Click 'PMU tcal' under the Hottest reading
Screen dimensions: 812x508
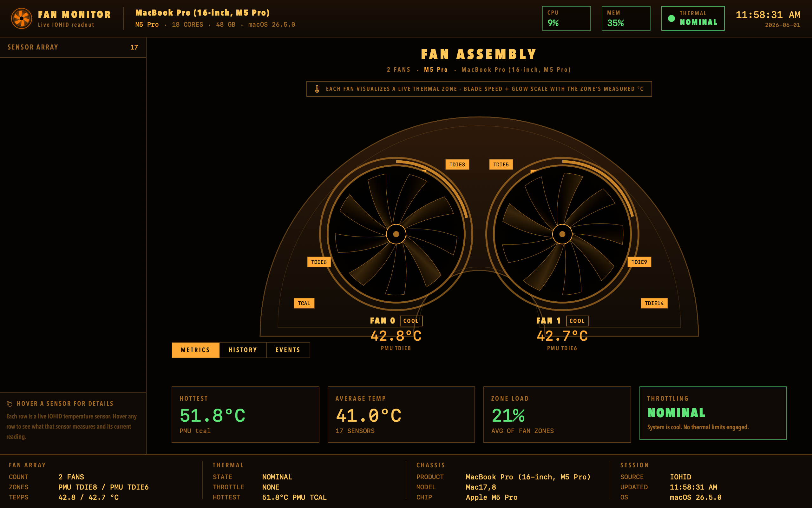pyautogui.click(x=195, y=431)
